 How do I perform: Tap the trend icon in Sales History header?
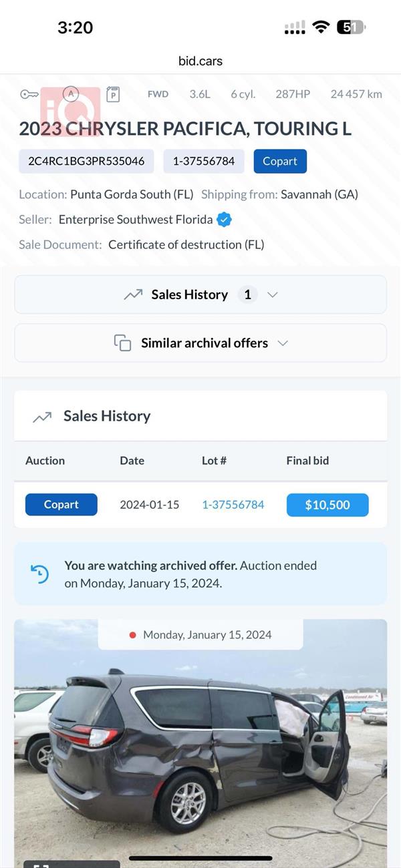pos(42,417)
